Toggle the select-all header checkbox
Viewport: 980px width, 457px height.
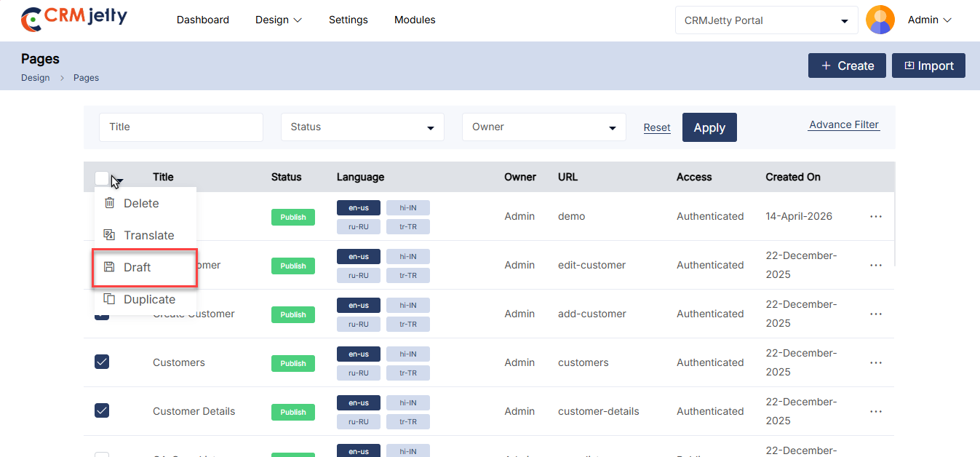pos(102,178)
